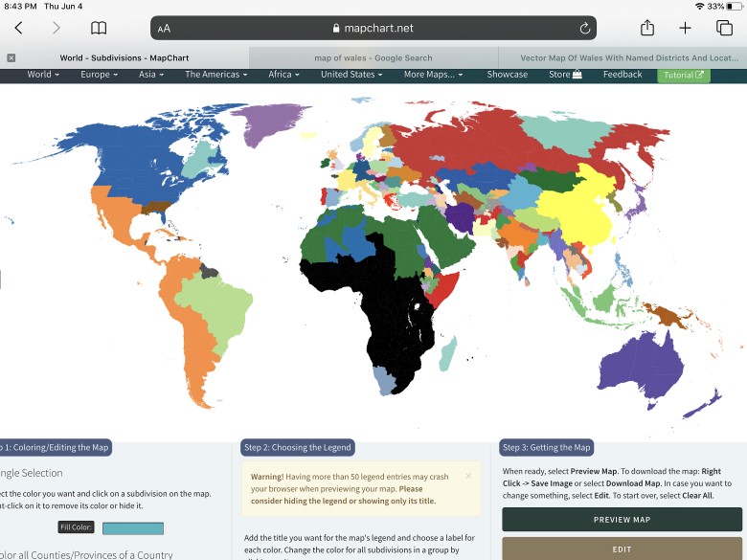747x560 pixels.
Task: Tap the mapchart.net address bar
Action: 373,29
